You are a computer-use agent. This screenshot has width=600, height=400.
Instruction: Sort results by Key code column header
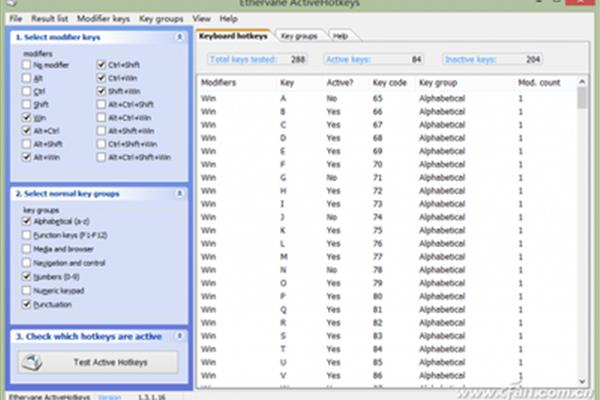(x=390, y=82)
